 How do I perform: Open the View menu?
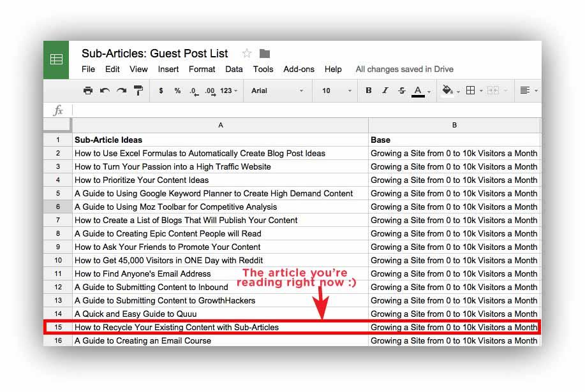pos(139,69)
